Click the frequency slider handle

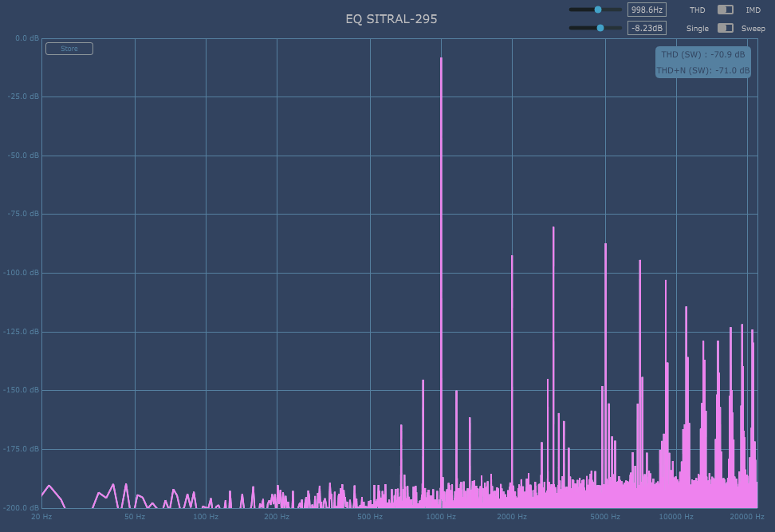[x=598, y=10]
